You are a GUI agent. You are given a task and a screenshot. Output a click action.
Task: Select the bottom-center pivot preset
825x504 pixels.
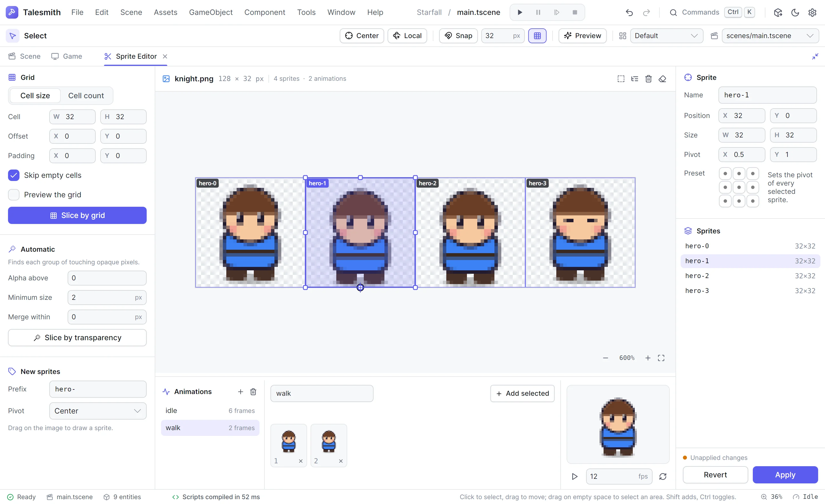[738, 201]
